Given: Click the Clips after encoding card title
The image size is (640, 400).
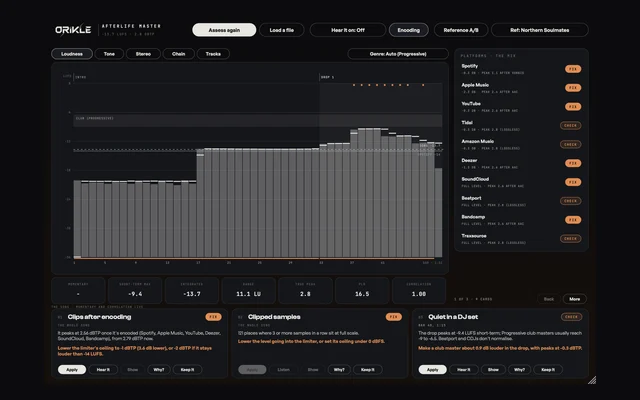Looking at the screenshot, I should 99,317.
